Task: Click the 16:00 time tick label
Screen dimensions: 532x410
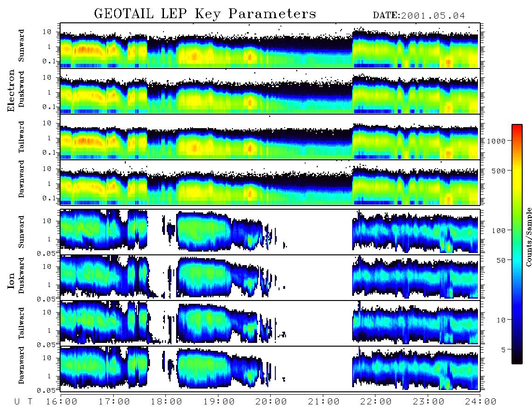Action: point(61,402)
